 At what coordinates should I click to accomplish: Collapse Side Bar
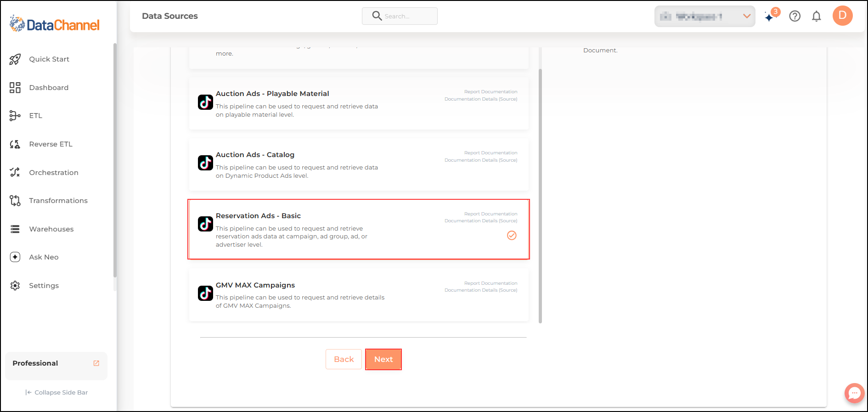point(56,393)
